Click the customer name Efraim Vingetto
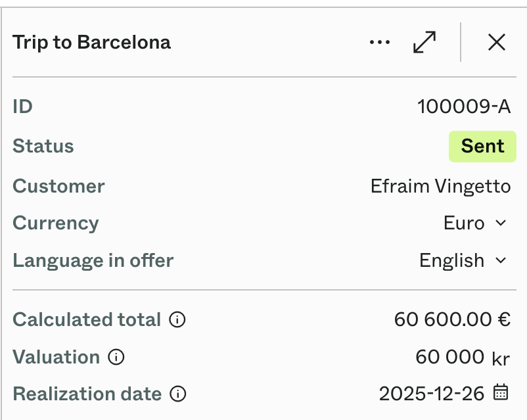Image resolution: width=527 pixels, height=420 pixels. click(440, 186)
